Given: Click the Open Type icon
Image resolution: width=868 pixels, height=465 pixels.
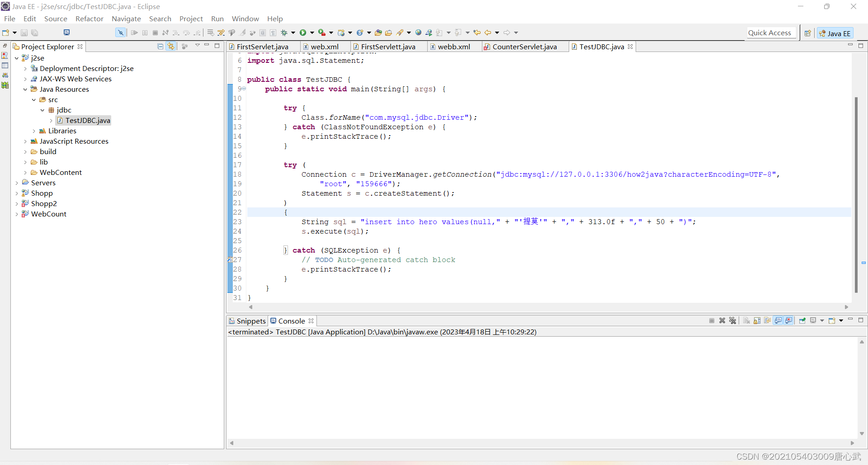Looking at the screenshot, I should [x=378, y=33].
